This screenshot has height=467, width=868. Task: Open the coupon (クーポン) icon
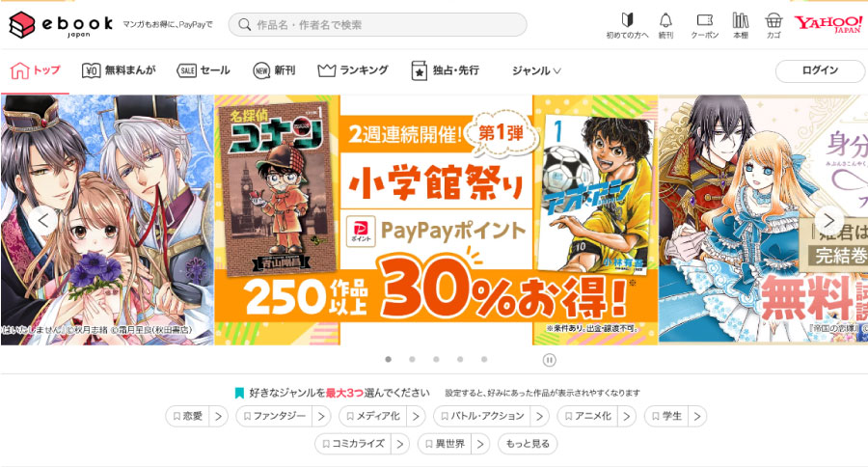click(x=704, y=25)
